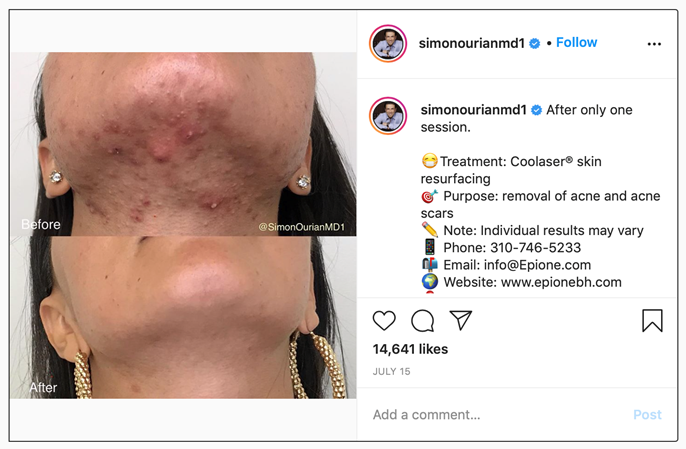Click header username simonourianmd1
The height and width of the screenshot is (449, 686).
(472, 43)
